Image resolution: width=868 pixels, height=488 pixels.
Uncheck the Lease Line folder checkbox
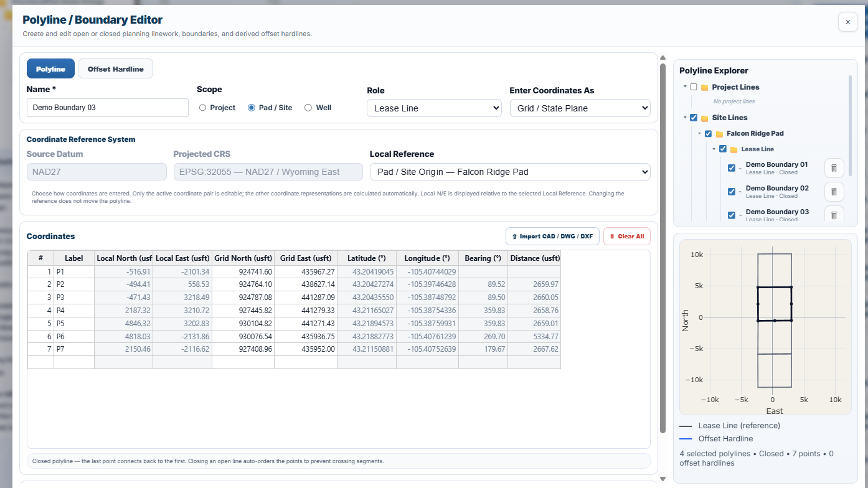[723, 149]
